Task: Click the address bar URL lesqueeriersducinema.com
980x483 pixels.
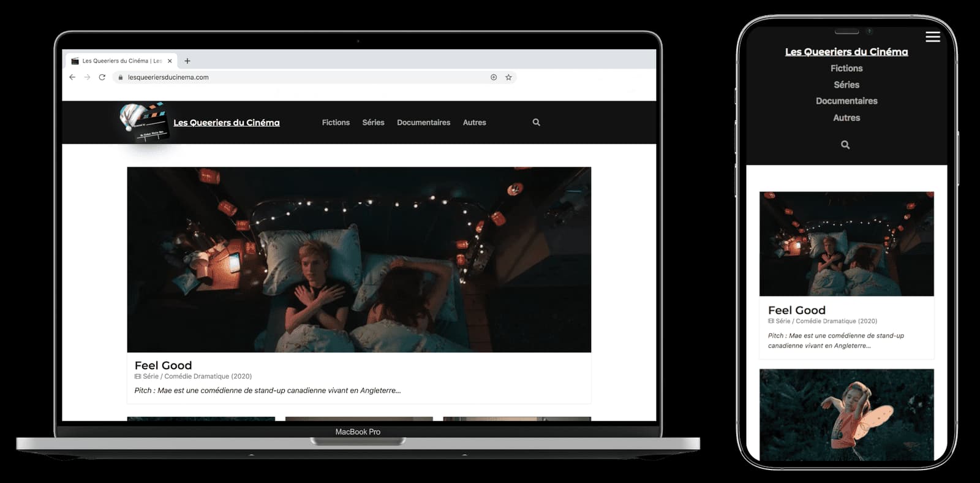Action: pos(168,77)
